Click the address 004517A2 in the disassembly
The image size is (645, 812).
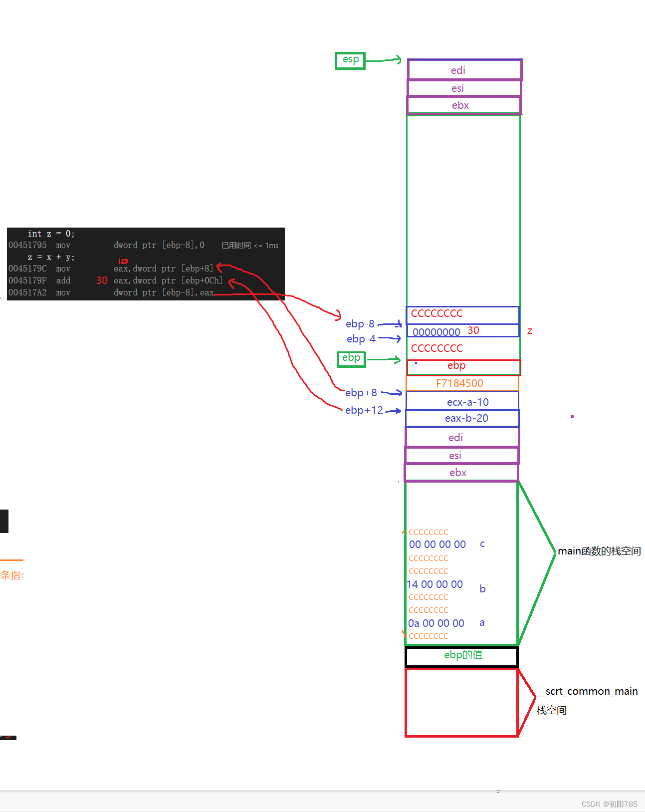pyautogui.click(x=27, y=292)
